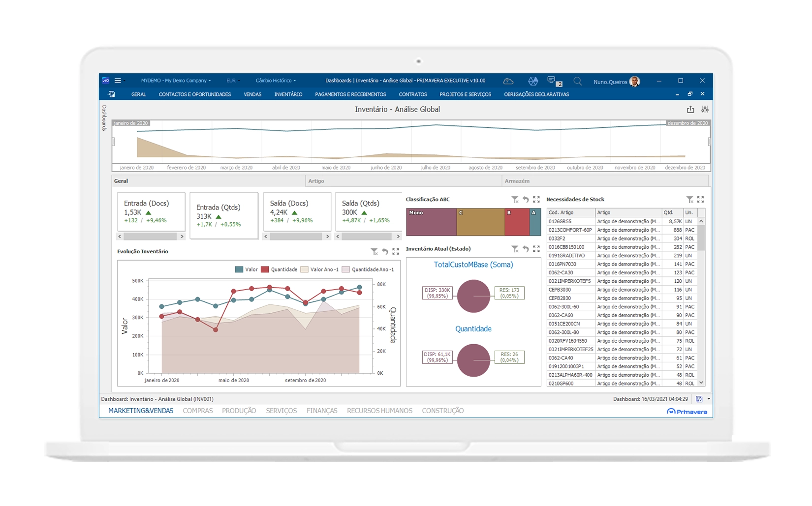The height and width of the screenshot is (506, 812).
Task: Undo drill on Evolução Inventário chart
Action: point(385,252)
